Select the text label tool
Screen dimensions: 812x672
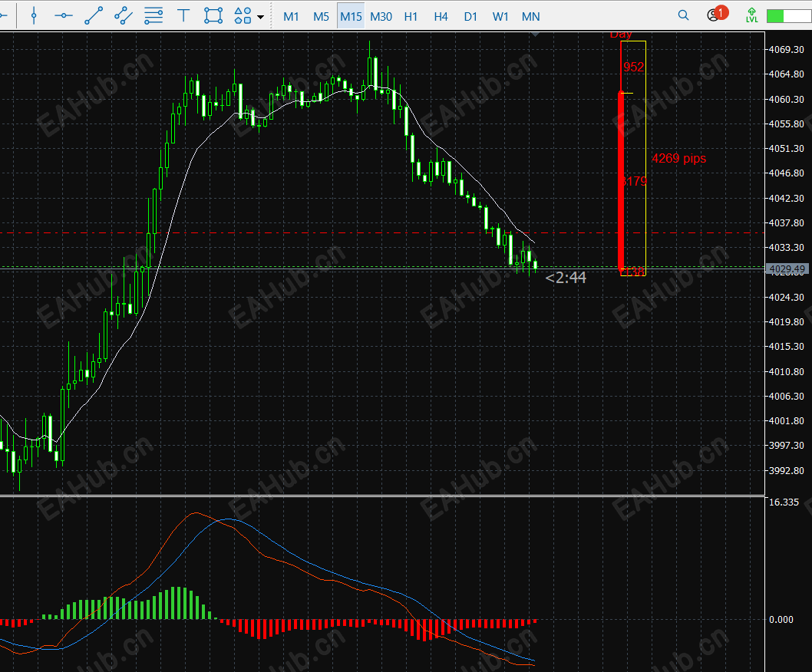pyautogui.click(x=183, y=16)
